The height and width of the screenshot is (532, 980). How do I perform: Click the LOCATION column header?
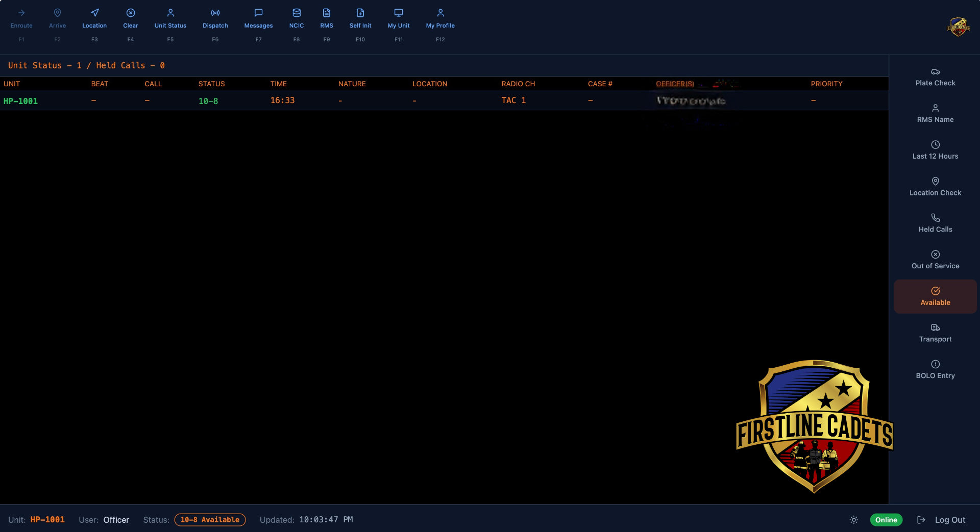pyautogui.click(x=430, y=84)
